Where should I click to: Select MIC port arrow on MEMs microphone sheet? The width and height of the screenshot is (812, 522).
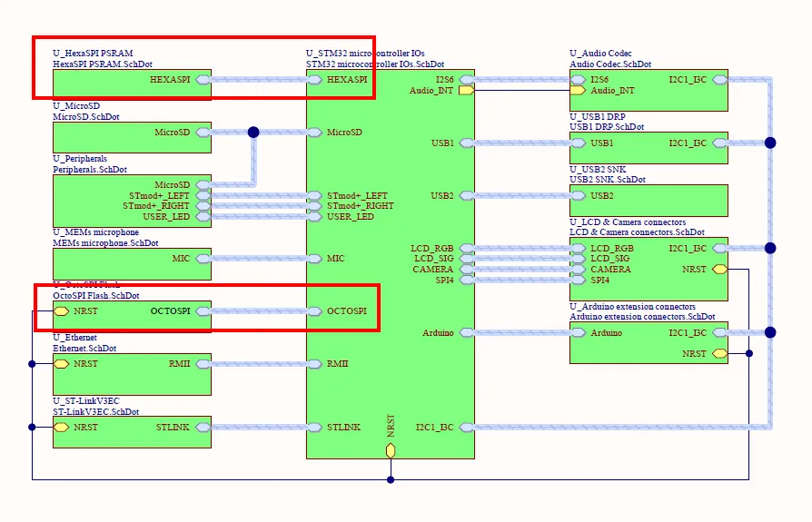(203, 258)
